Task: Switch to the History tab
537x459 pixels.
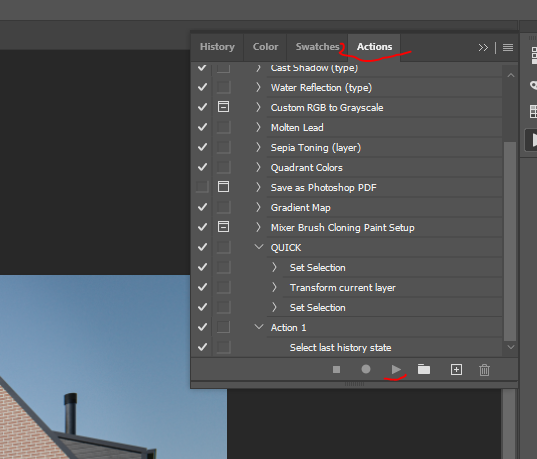Action: pos(217,47)
